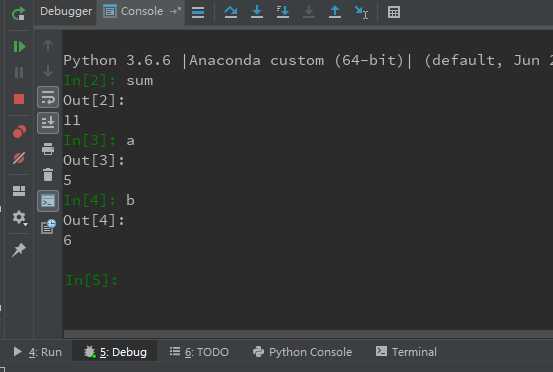Toggle Soft-Wrap in console
Viewport: 553px width, 372px height.
click(x=48, y=98)
